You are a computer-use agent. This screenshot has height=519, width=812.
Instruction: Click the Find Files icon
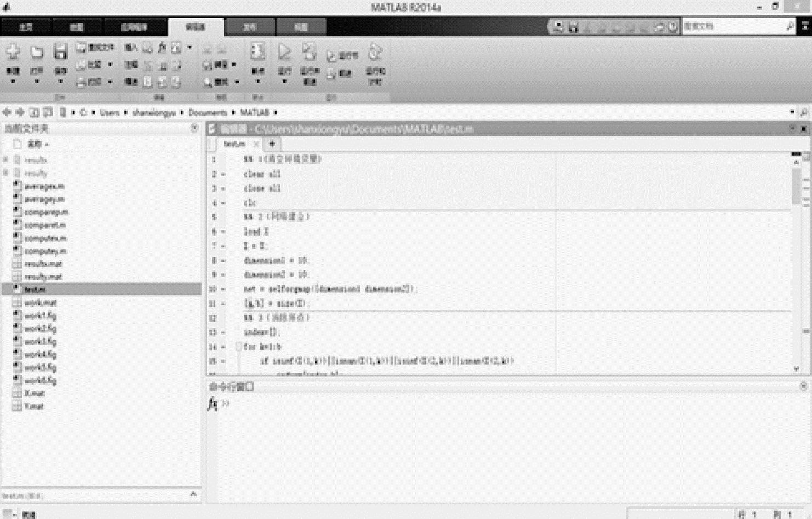click(x=81, y=48)
